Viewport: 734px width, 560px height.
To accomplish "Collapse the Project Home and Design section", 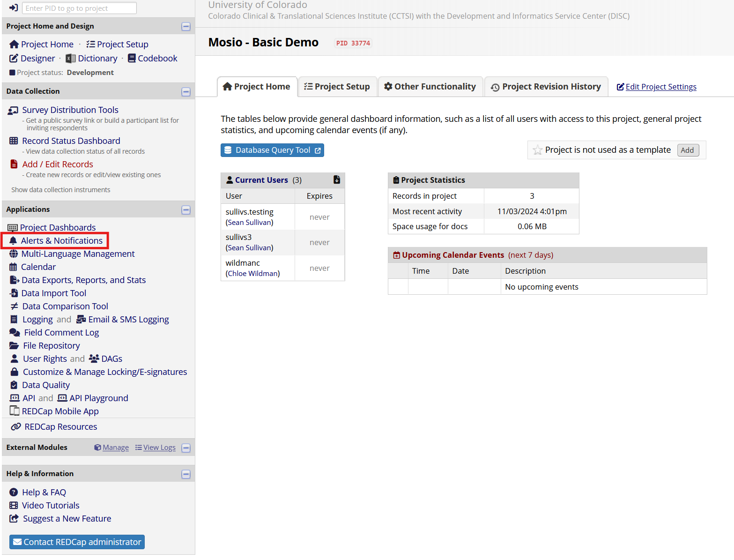I will (186, 26).
